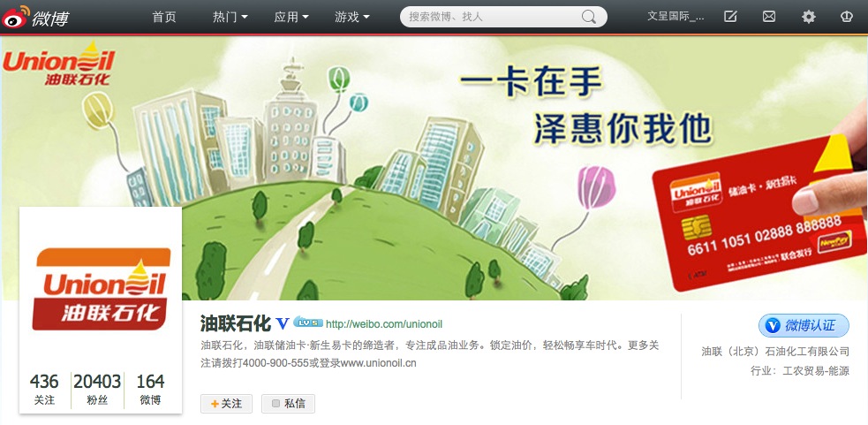
Task: Expand the 应用 dropdown menu
Action: (291, 17)
